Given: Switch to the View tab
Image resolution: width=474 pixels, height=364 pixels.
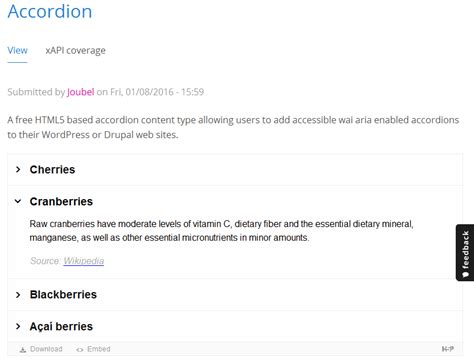Looking at the screenshot, I should [17, 50].
